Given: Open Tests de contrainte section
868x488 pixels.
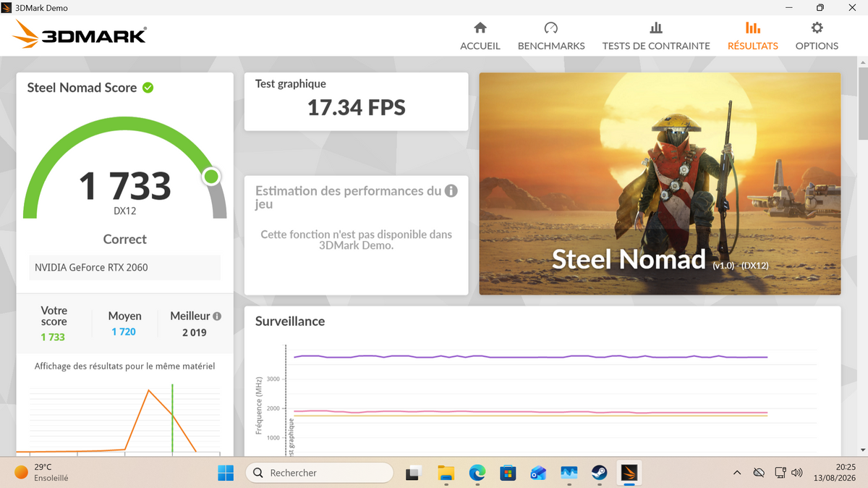Looking at the screenshot, I should click(656, 36).
